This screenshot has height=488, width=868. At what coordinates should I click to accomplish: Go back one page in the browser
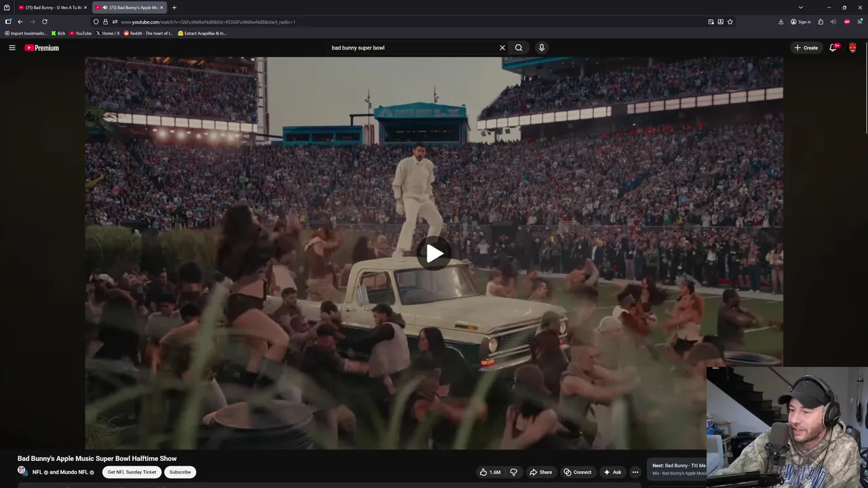point(20,22)
